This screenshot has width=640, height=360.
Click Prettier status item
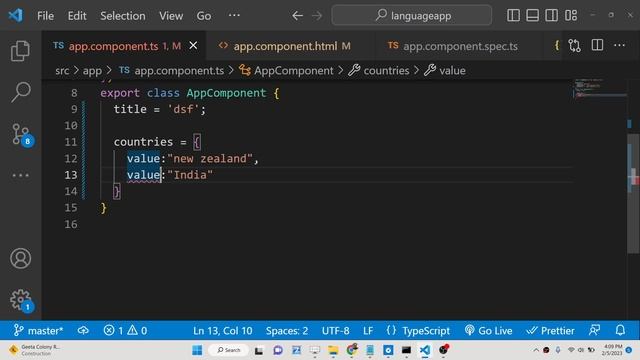(550, 330)
